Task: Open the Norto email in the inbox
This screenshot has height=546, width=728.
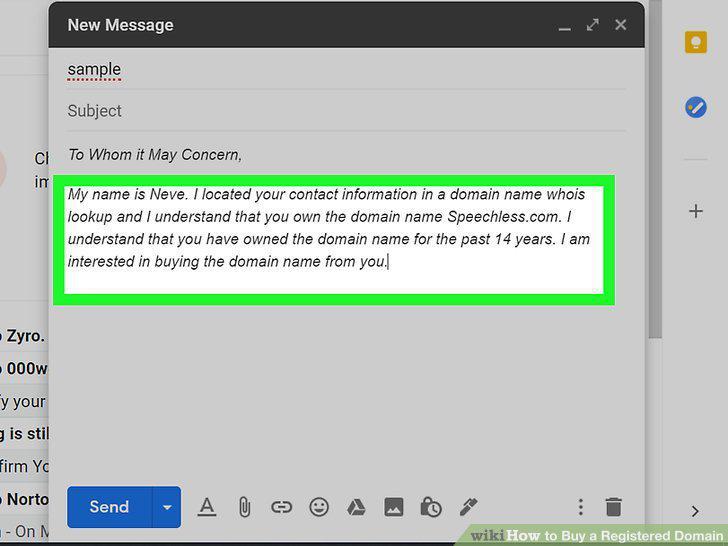Action: pyautogui.click(x=24, y=500)
